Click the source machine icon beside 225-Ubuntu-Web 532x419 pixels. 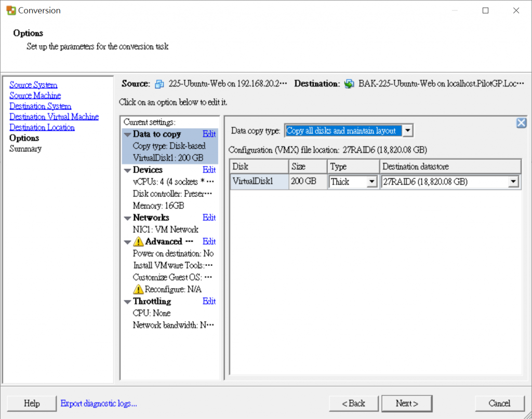pos(159,84)
